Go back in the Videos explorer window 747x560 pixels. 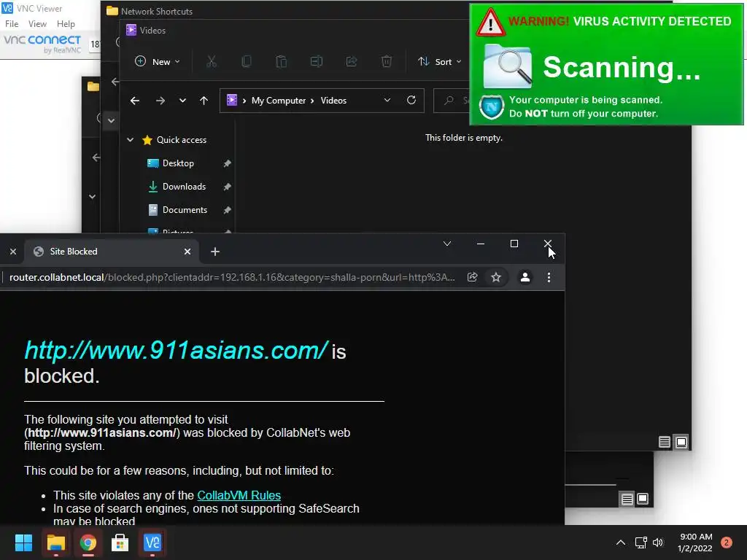tap(135, 101)
